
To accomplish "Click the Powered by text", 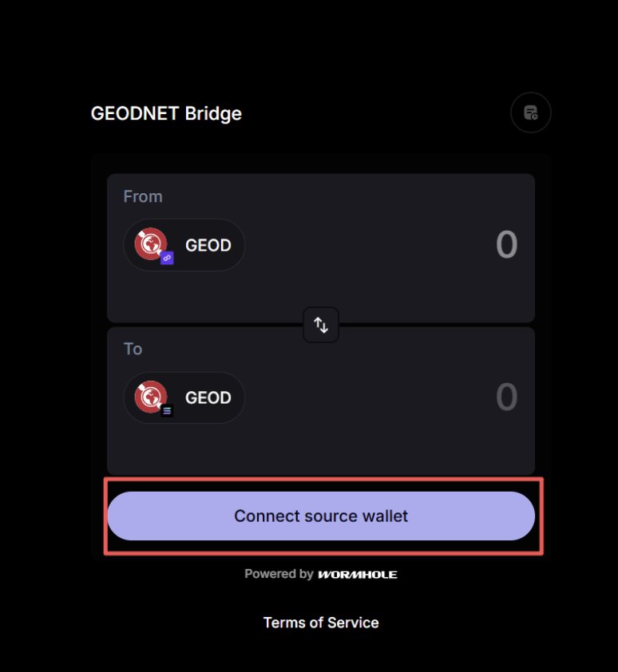I will coord(278,574).
